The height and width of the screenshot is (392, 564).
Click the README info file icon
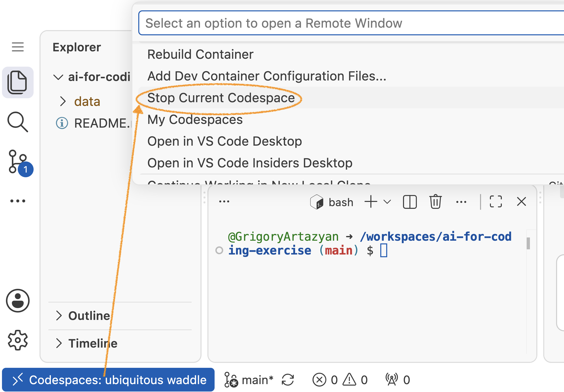pos(62,123)
